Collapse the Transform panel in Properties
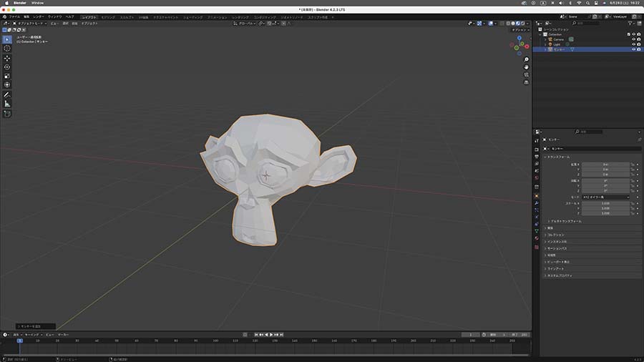This screenshot has width=644, height=362. [557, 157]
